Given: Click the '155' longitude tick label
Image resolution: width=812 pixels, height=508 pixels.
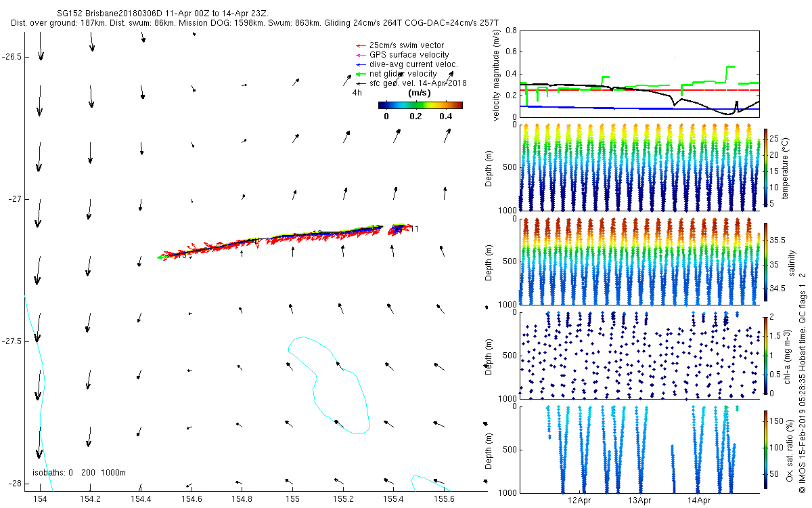Looking at the screenshot, I should pos(292,499).
